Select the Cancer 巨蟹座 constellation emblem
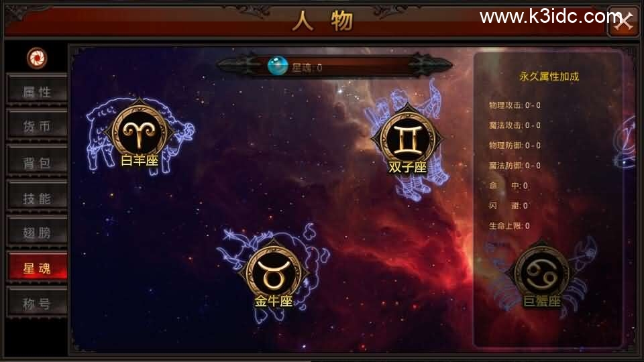The width and height of the screenshot is (644, 362). (x=541, y=273)
